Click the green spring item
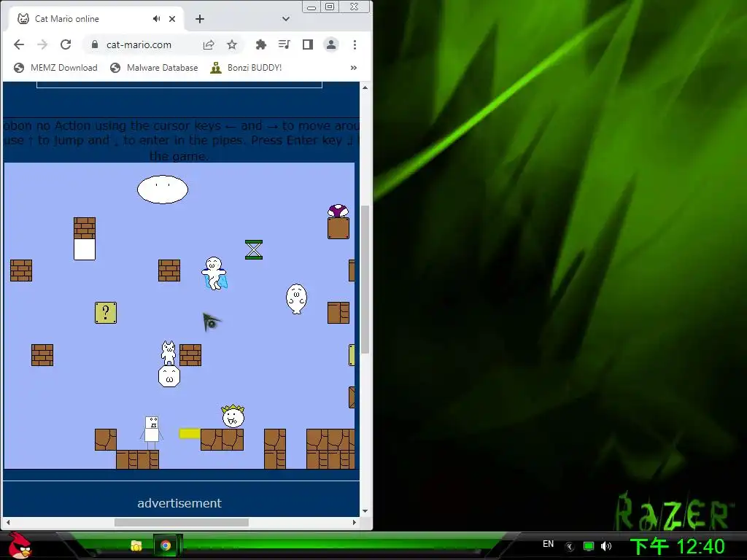Image resolution: width=747 pixels, height=560 pixels. [254, 249]
